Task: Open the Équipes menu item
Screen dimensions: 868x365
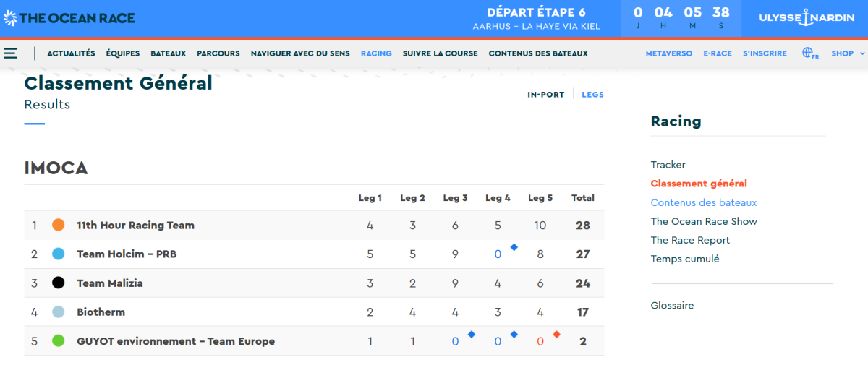Action: [x=122, y=53]
